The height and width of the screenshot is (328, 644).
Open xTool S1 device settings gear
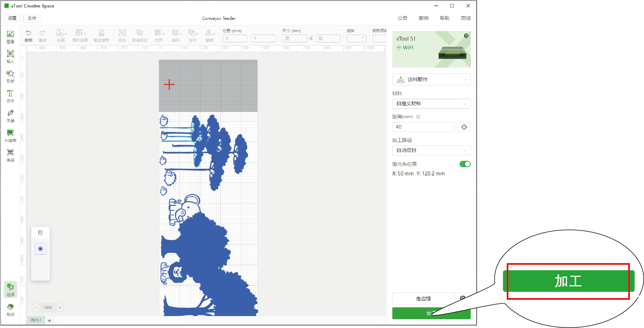(x=466, y=36)
